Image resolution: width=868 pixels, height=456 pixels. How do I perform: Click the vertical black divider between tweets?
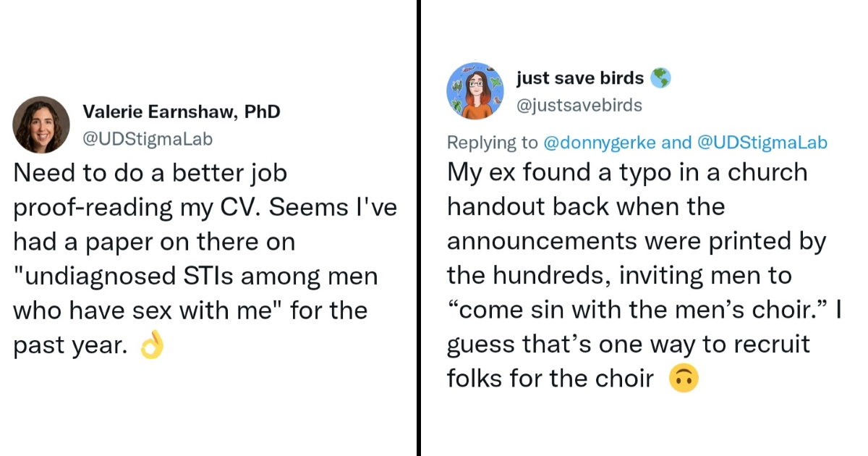(x=419, y=228)
